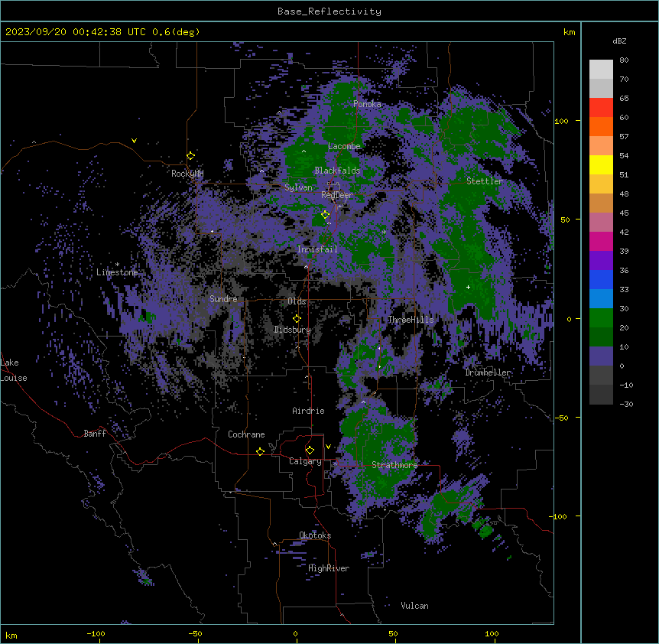The height and width of the screenshot is (644, 659).
Task: Click the Banff label
Action: pos(95,434)
